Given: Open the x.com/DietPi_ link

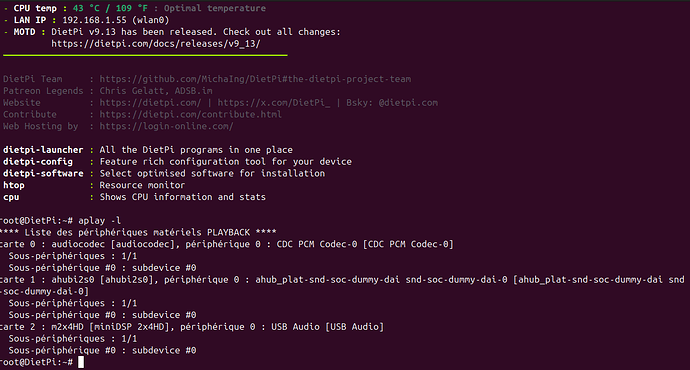Looking at the screenshot, I should click(273, 103).
